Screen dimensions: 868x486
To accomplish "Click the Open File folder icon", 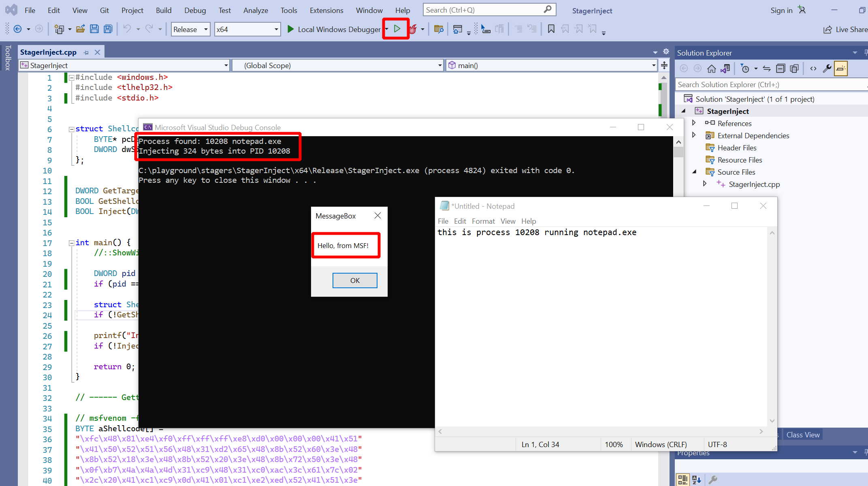I will (x=80, y=29).
